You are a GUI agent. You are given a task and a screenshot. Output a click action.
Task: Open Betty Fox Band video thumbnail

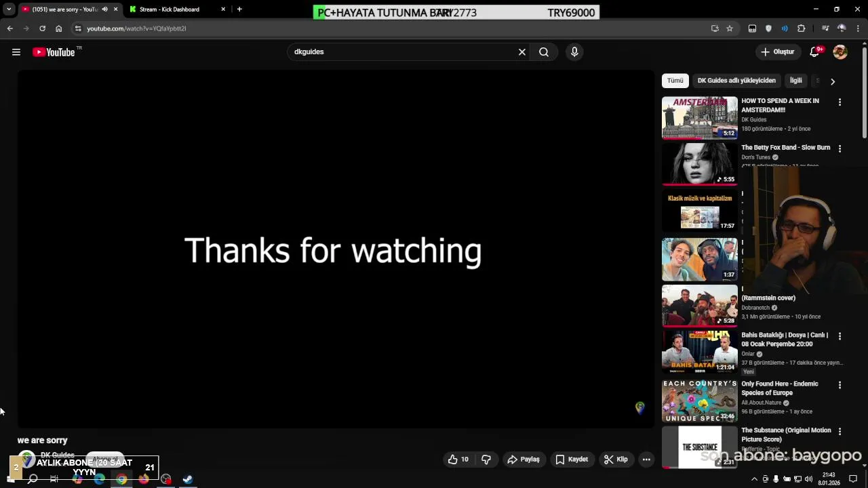point(699,164)
